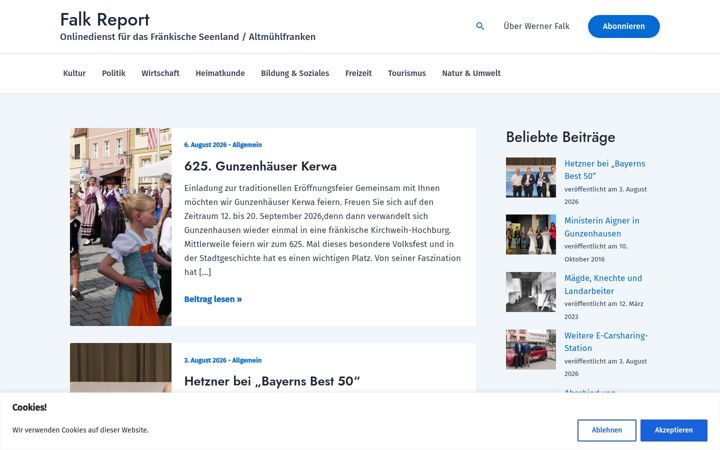
Task: Click the Akzeptieren cookie button
Action: [674, 430]
